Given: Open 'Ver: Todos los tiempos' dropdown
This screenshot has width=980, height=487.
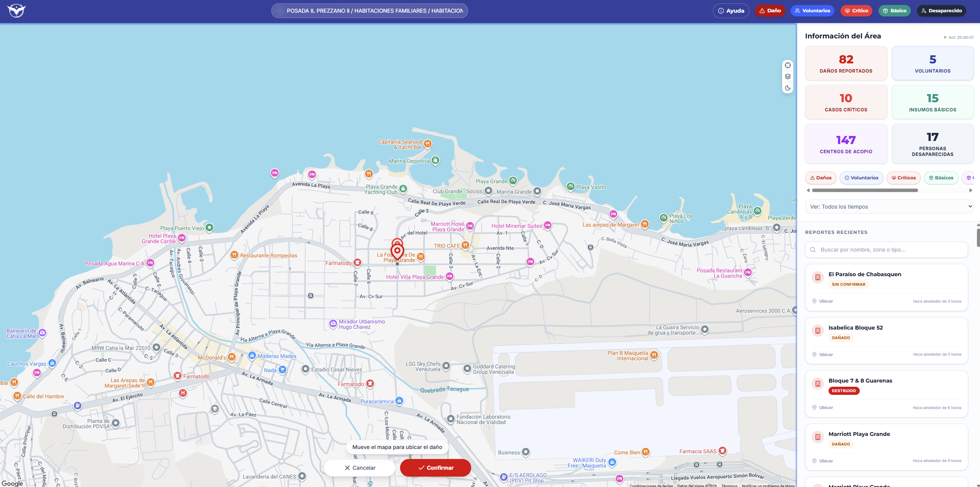Looking at the screenshot, I should click(x=889, y=207).
